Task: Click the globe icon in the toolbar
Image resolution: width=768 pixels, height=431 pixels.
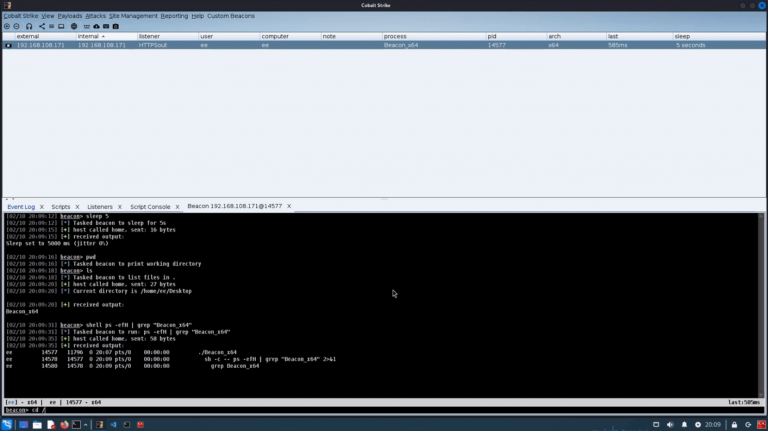Action: point(74,26)
